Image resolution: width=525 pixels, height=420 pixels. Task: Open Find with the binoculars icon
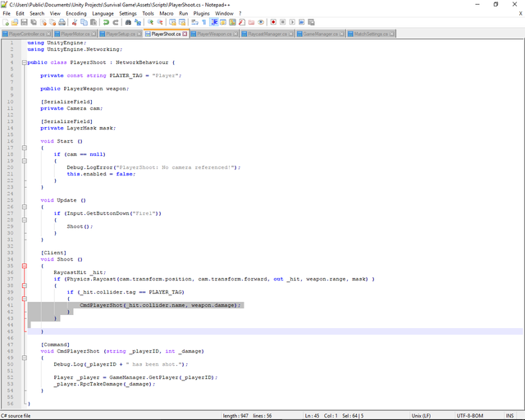[128, 22]
